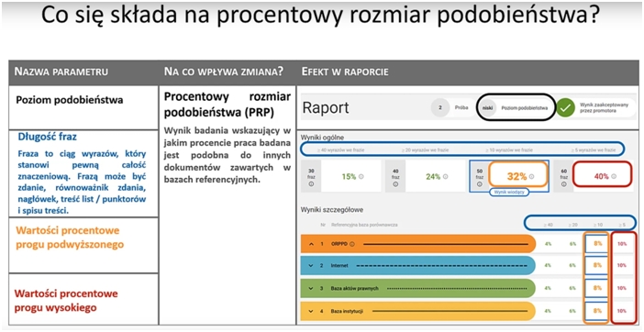This screenshot has width=644, height=332.
Task: Click '≥ 40 wyrazów we frazie' header
Action: [340, 150]
